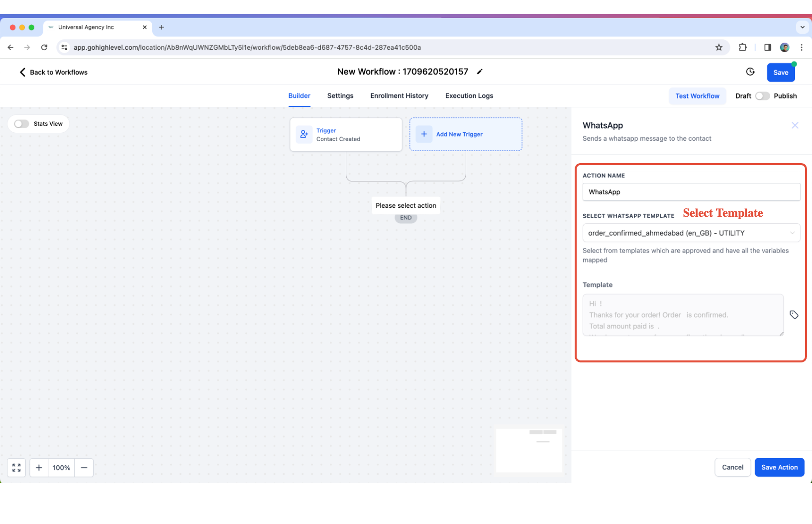Expand the tab search dropdown arrow
The height and width of the screenshot is (524, 812).
[x=802, y=27]
